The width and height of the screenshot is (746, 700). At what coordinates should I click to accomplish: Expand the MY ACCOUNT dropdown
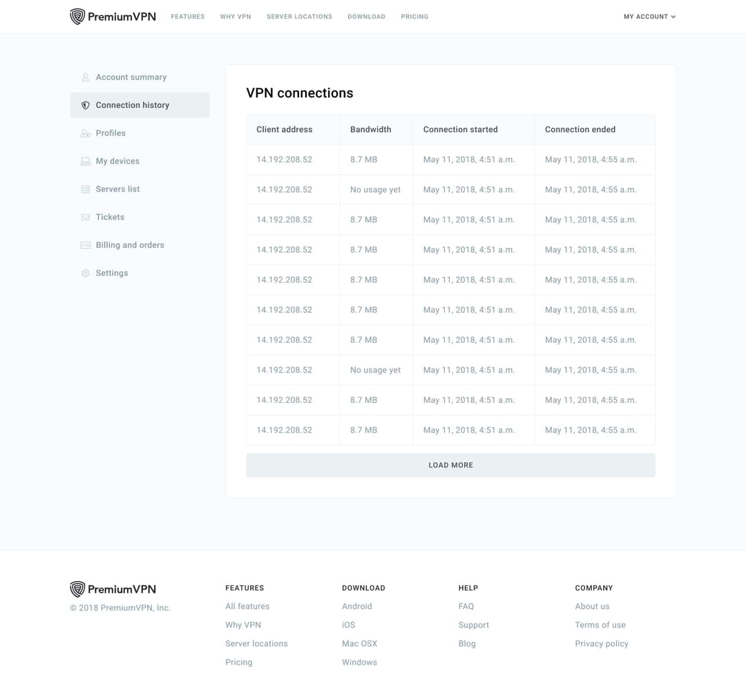click(x=649, y=17)
